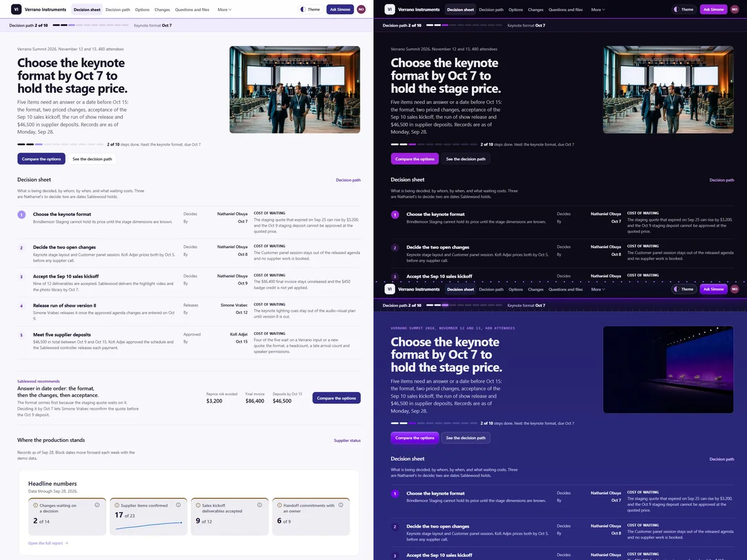Screen dimensions: 747x560
Task: Follow Decision path link beside dark-theme Decision sheet heading
Action: [721, 180]
